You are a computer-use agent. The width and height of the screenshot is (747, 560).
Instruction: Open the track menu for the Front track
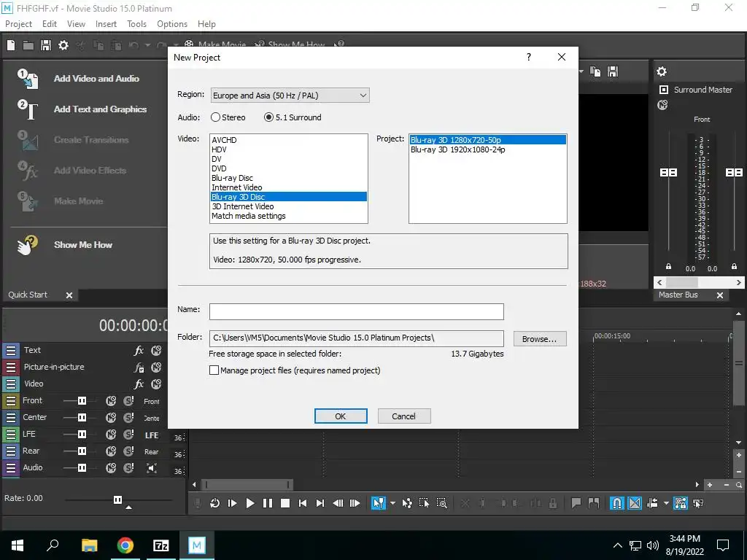(x=10, y=401)
